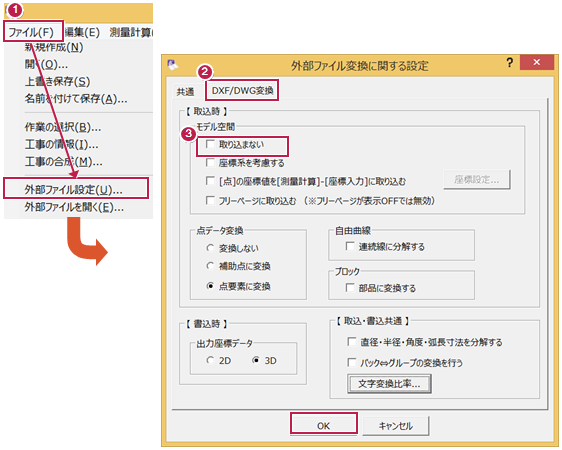Choose 外部ファイルを開く(E)... from the menu
This screenshot has height=450, width=562.
click(74, 207)
